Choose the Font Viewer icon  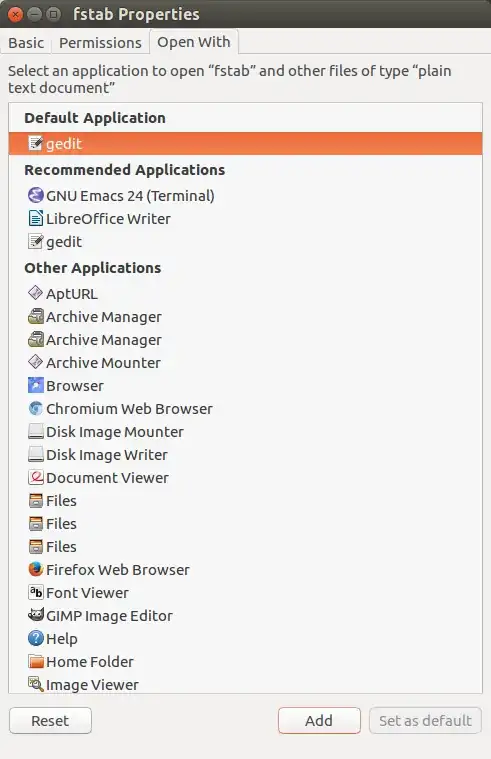(36, 592)
